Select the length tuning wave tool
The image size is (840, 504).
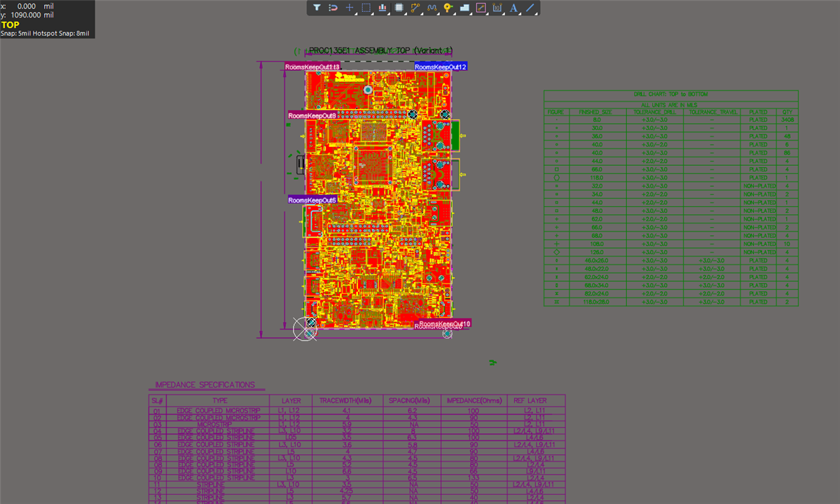click(x=432, y=8)
